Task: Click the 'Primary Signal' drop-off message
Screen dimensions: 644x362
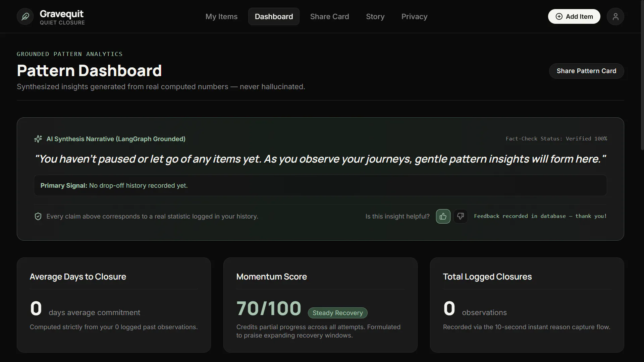Action: (x=114, y=185)
